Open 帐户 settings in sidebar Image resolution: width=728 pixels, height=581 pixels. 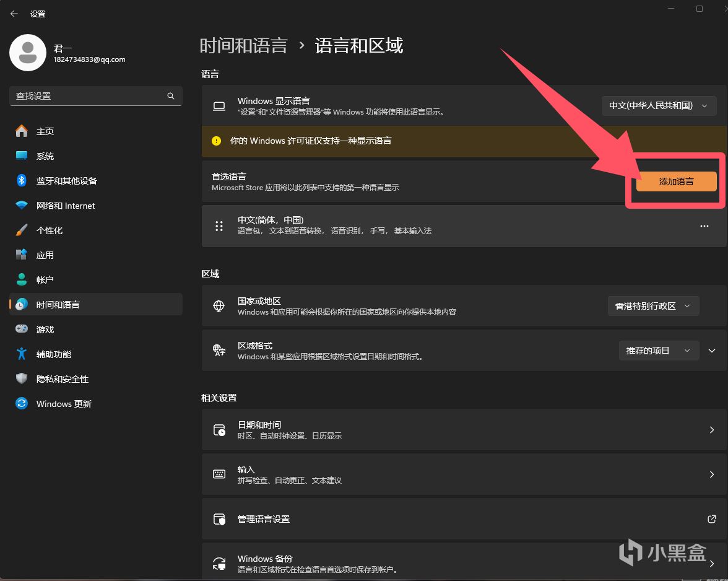point(95,279)
